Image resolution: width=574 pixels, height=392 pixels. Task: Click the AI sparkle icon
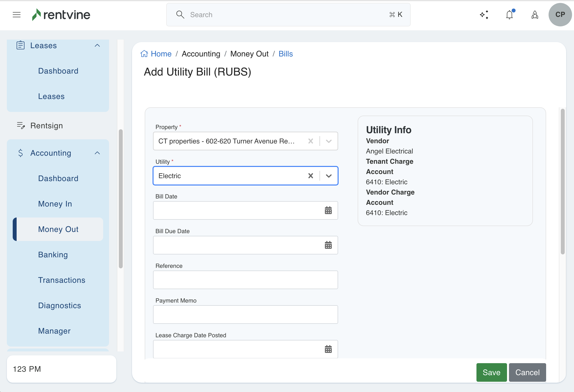pyautogui.click(x=484, y=15)
